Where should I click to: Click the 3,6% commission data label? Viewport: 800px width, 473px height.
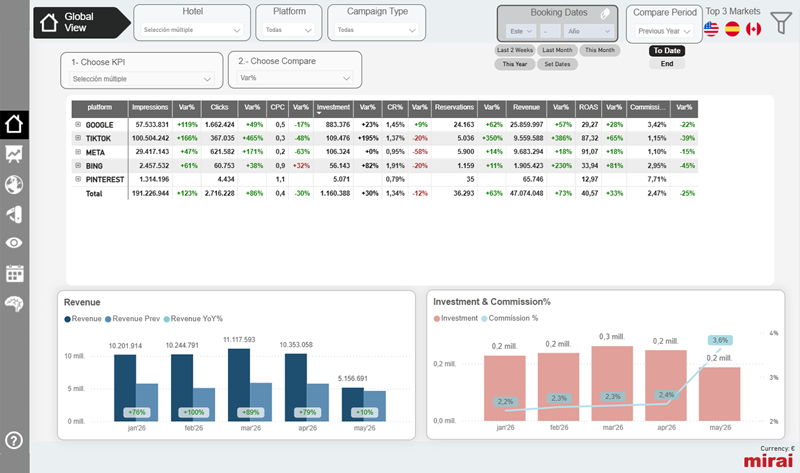(x=720, y=340)
